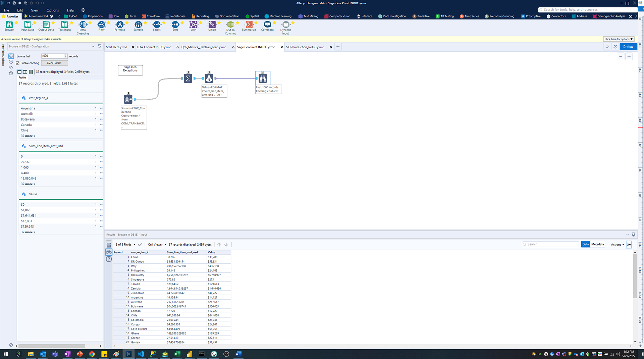Viewport: 644px width, 359px height.
Task: Pick the Union tool
Action: (x=212, y=26)
